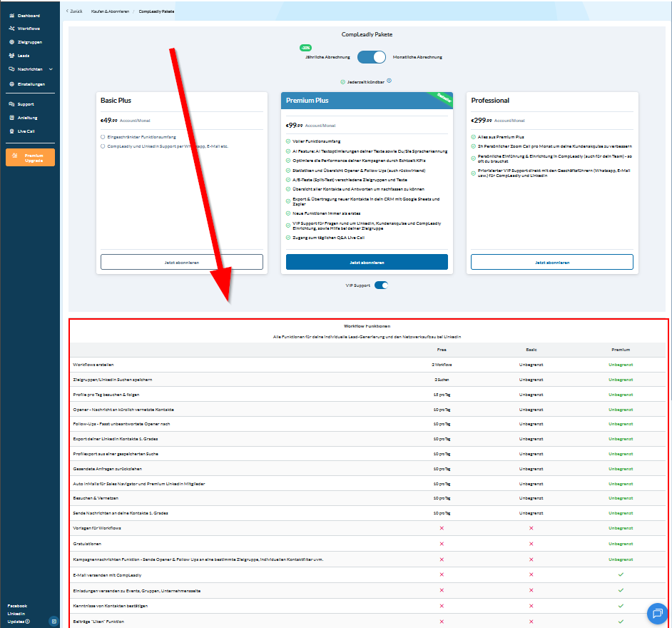The width and height of the screenshot is (672, 628).
Task: Click '15 pro Tag' cell for Profile besuchen
Action: pyautogui.click(x=442, y=395)
